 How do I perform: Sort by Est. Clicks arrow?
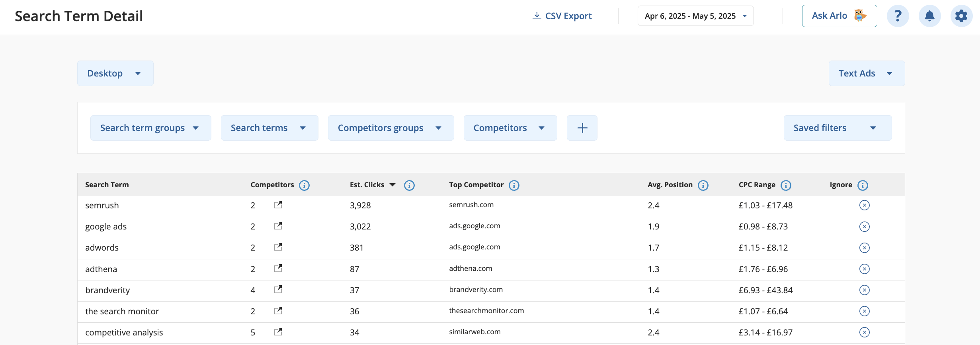[x=392, y=185]
